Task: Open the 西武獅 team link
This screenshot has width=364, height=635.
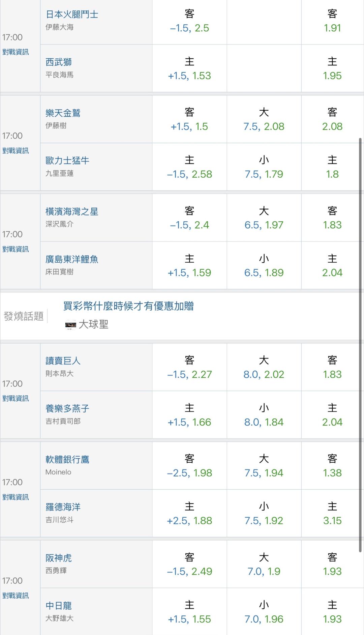Action: tap(59, 62)
